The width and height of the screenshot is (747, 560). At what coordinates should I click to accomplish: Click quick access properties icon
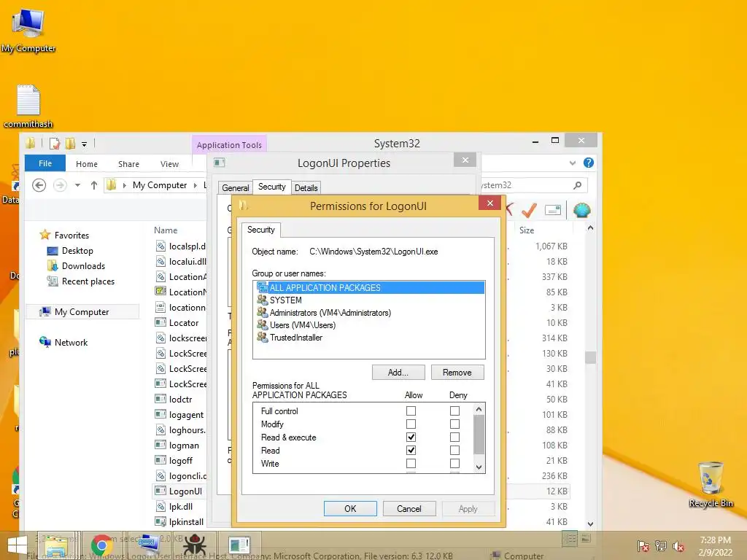tap(55, 144)
